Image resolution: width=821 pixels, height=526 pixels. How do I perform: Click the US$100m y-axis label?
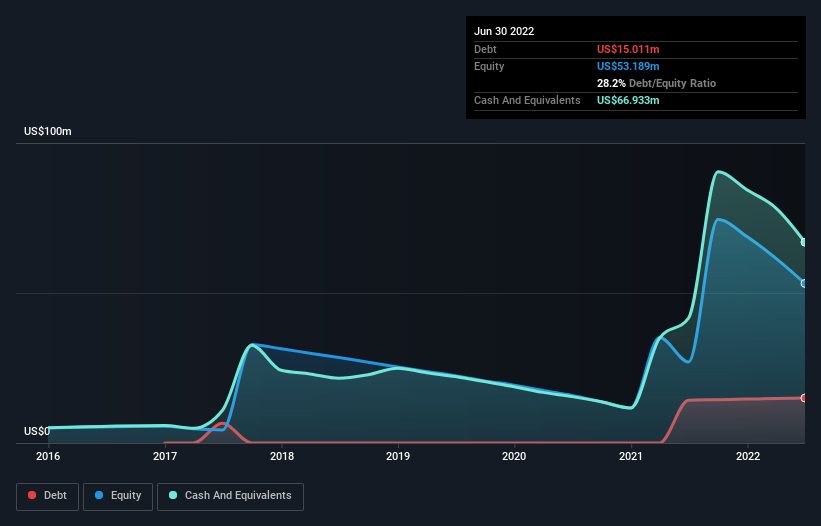click(x=48, y=131)
